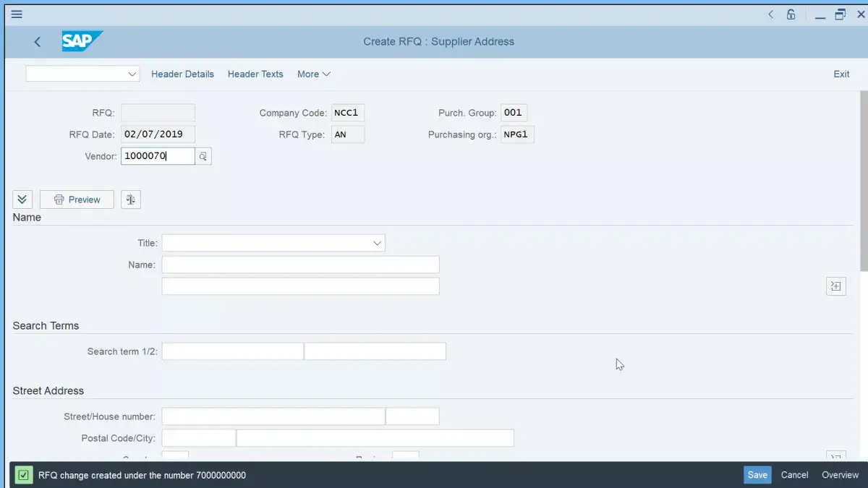
Task: Open Header Details
Action: (182, 74)
